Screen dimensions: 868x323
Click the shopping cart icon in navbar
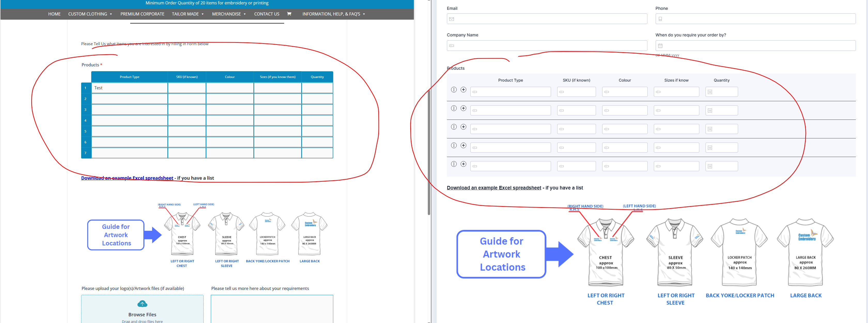click(289, 14)
